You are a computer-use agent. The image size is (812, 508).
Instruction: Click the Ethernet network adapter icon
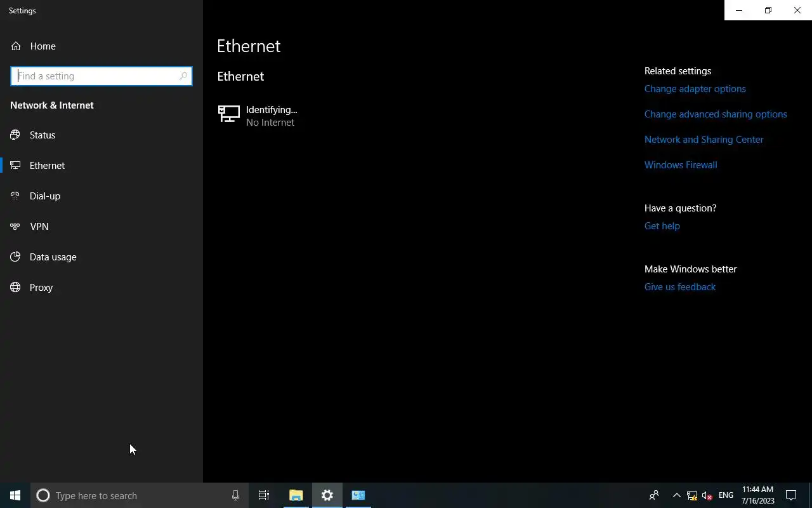(229, 114)
